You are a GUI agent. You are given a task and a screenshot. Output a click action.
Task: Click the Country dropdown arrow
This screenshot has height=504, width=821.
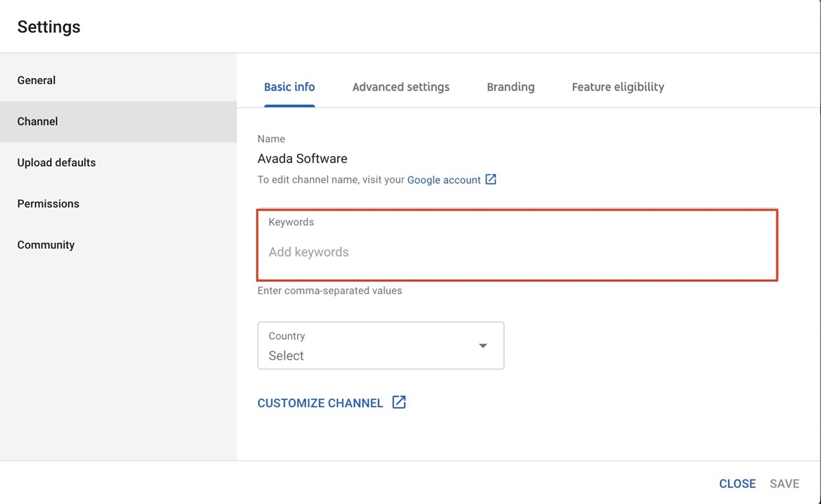[x=483, y=346]
